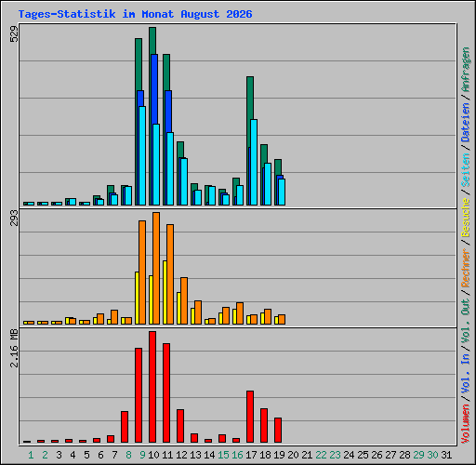The width and height of the screenshot is (476, 465).
Task: Click the day 1 label on the x-axis
Action: pos(31,455)
